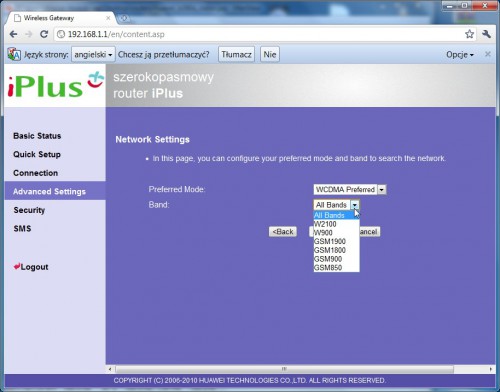
Task: Select All Bands option
Action: pos(336,215)
